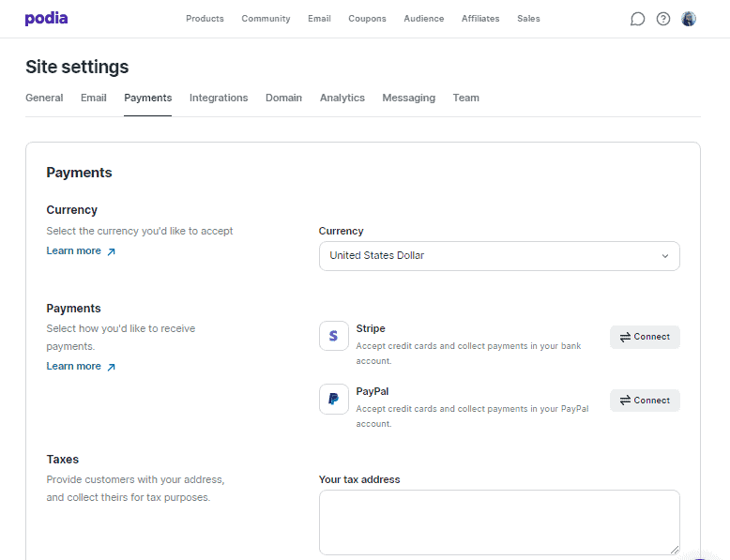The height and width of the screenshot is (560, 730).
Task: Connect Stripe account
Action: (x=645, y=337)
